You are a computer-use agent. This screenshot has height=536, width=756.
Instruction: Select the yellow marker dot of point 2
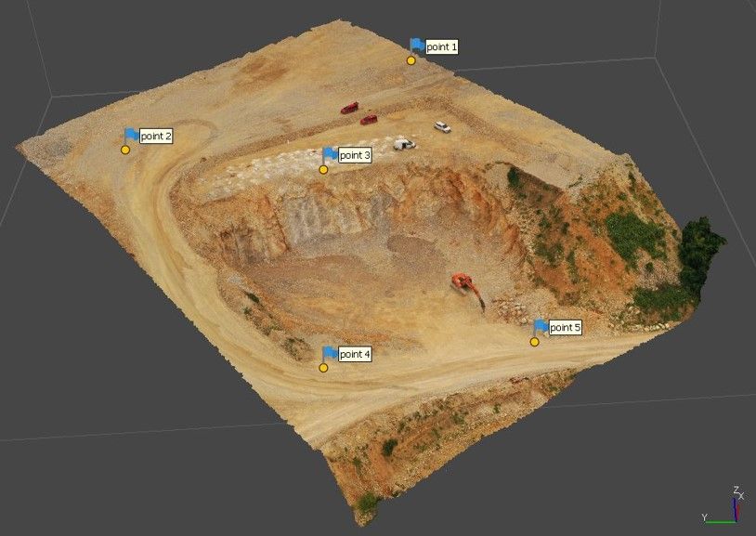(125, 150)
